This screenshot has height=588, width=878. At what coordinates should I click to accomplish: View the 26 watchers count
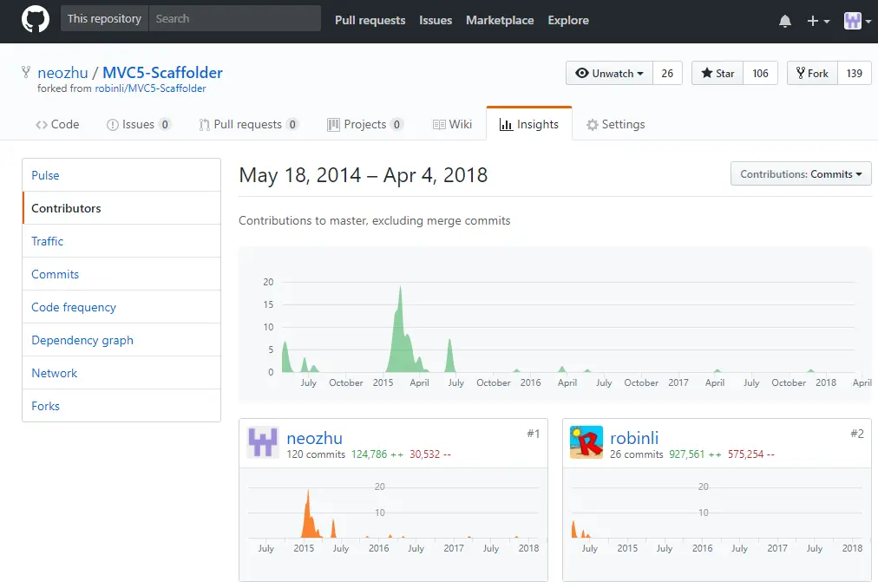[667, 74]
